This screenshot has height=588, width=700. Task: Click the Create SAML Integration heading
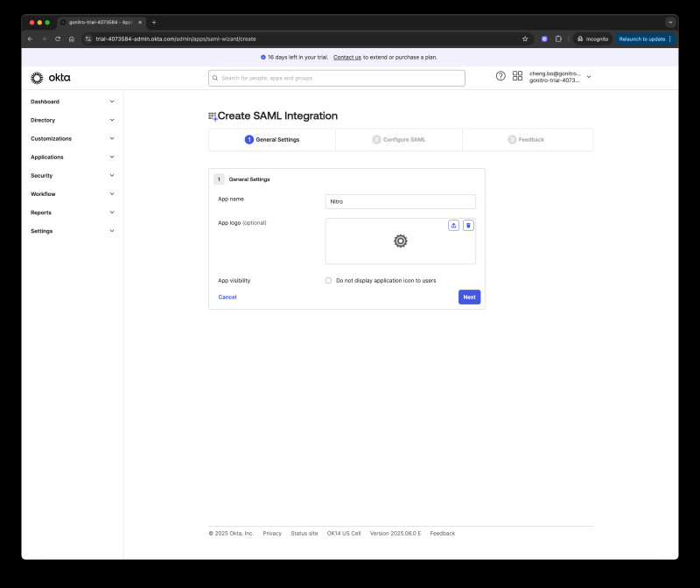pyautogui.click(x=277, y=115)
